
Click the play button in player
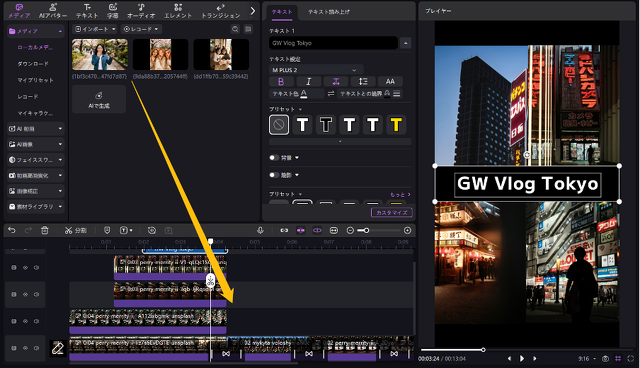(x=522, y=359)
